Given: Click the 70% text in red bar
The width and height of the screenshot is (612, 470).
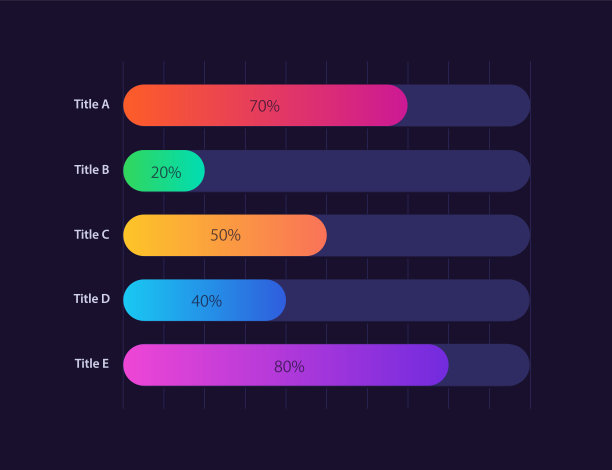Looking at the screenshot, I should (264, 106).
